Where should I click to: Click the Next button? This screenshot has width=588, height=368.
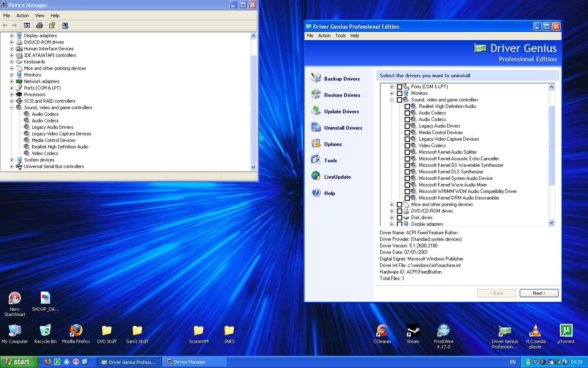point(539,293)
